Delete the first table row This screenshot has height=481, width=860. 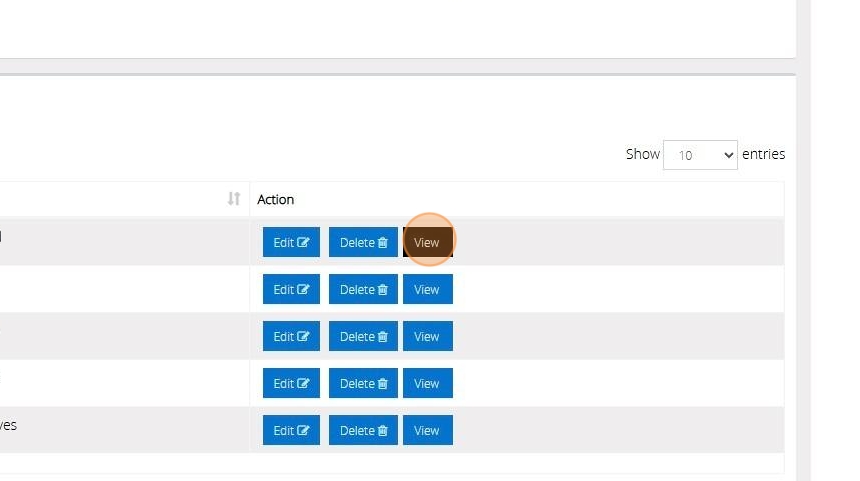363,242
